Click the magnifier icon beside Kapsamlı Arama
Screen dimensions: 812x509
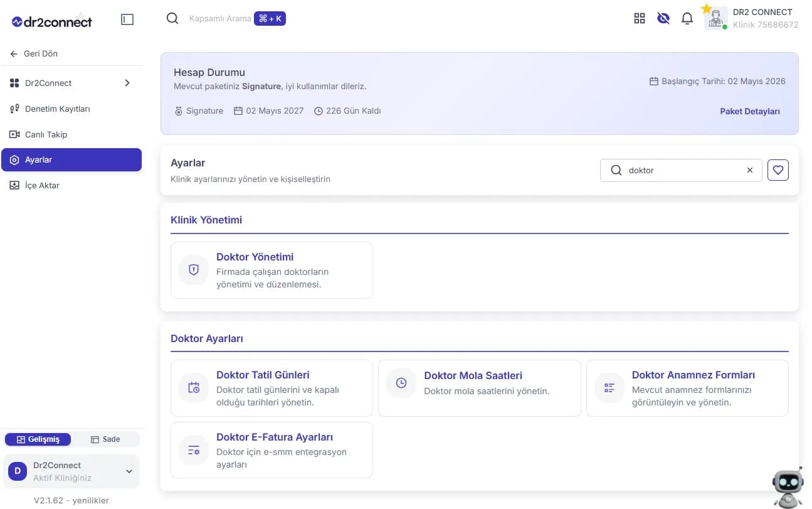(x=172, y=18)
